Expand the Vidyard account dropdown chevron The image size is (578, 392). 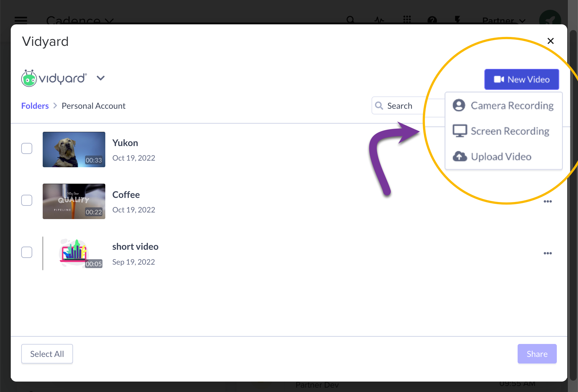tap(101, 78)
